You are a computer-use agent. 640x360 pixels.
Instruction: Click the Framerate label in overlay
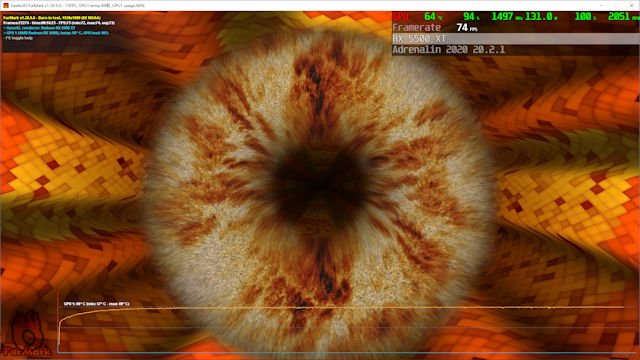click(x=417, y=28)
